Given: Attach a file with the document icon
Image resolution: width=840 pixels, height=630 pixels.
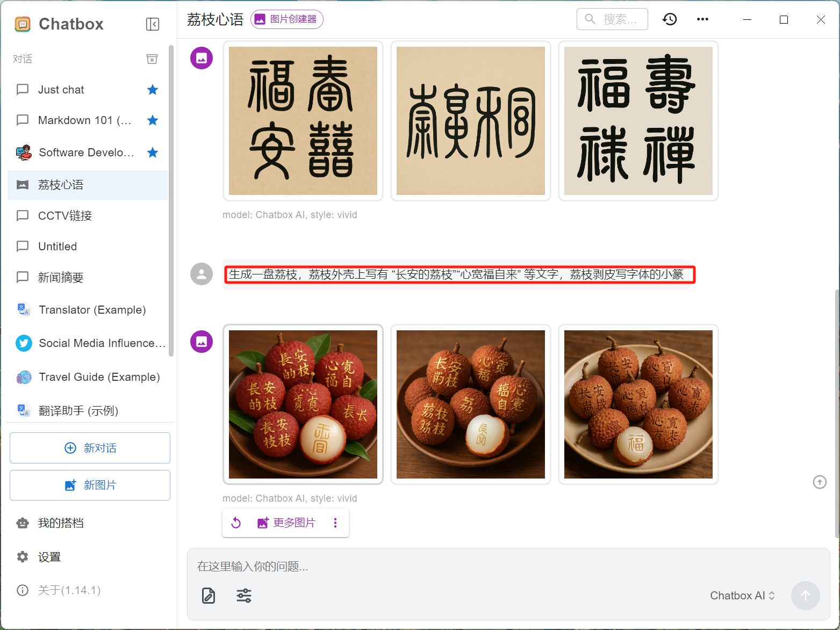Looking at the screenshot, I should point(209,596).
